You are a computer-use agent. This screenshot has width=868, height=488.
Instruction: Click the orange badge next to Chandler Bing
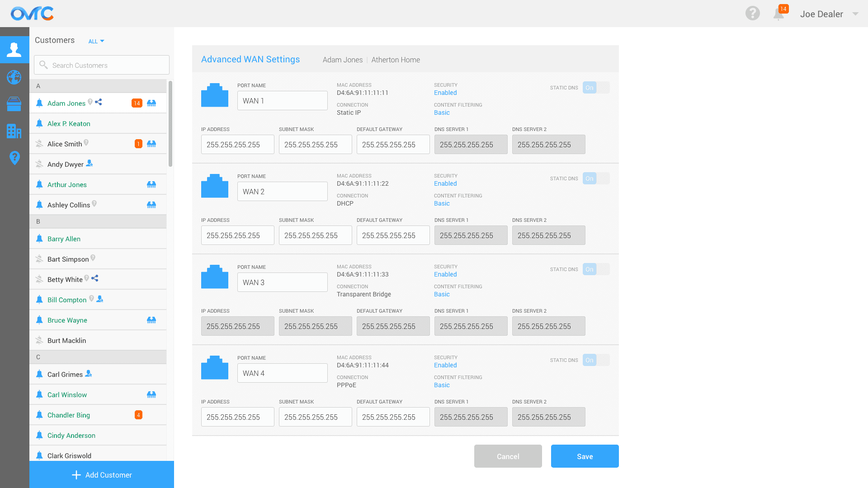pyautogui.click(x=138, y=415)
